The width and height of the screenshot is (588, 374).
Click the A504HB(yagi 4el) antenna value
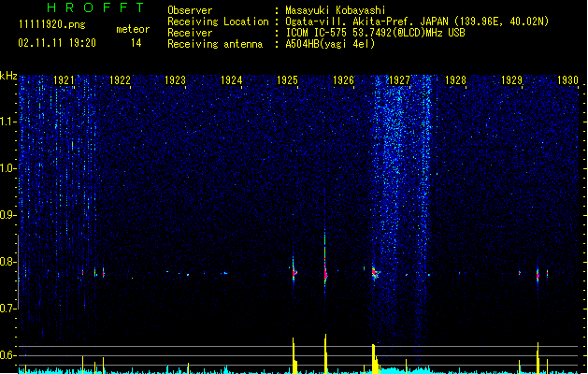(x=330, y=44)
